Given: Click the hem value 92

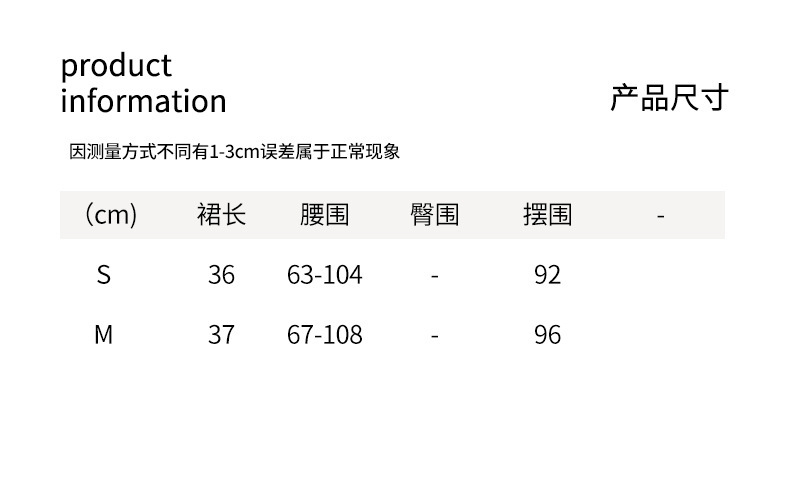Looking at the screenshot, I should pyautogui.click(x=547, y=275).
